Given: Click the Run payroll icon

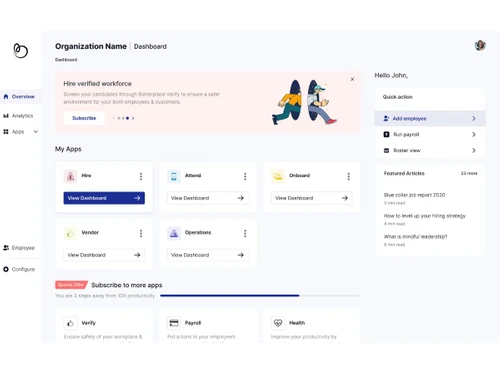Looking at the screenshot, I should [x=386, y=134].
